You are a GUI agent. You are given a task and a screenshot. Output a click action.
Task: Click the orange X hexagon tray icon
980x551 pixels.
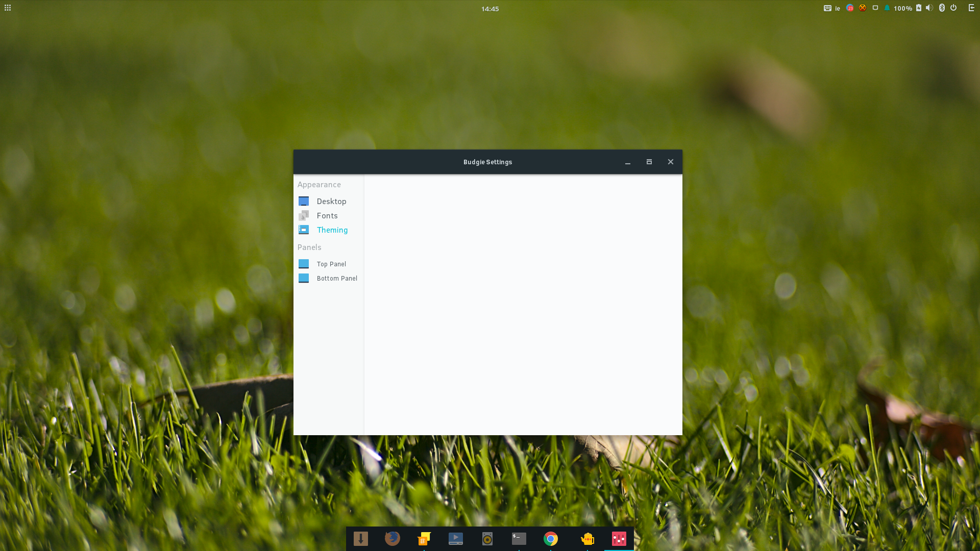pyautogui.click(x=863, y=8)
